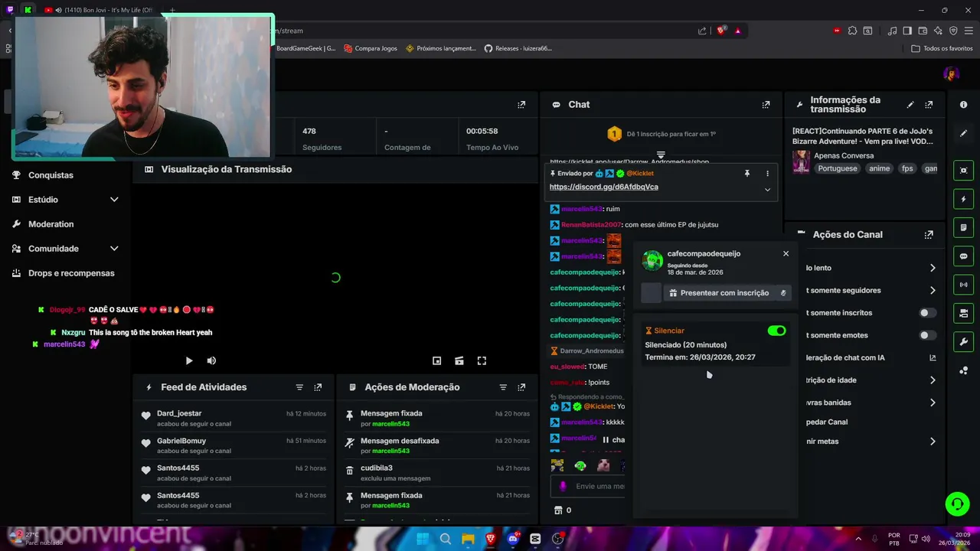Open the age restriction settings arrow
This screenshot has width=980, height=551.
coord(933,380)
